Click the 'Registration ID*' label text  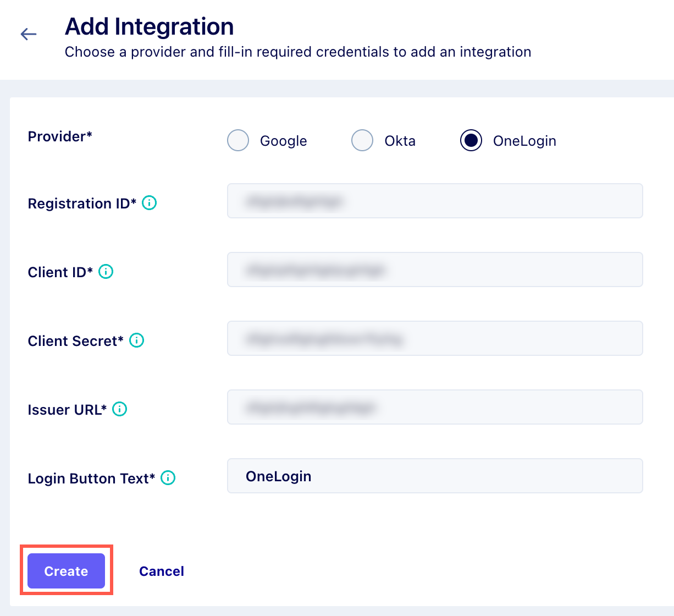(x=82, y=204)
